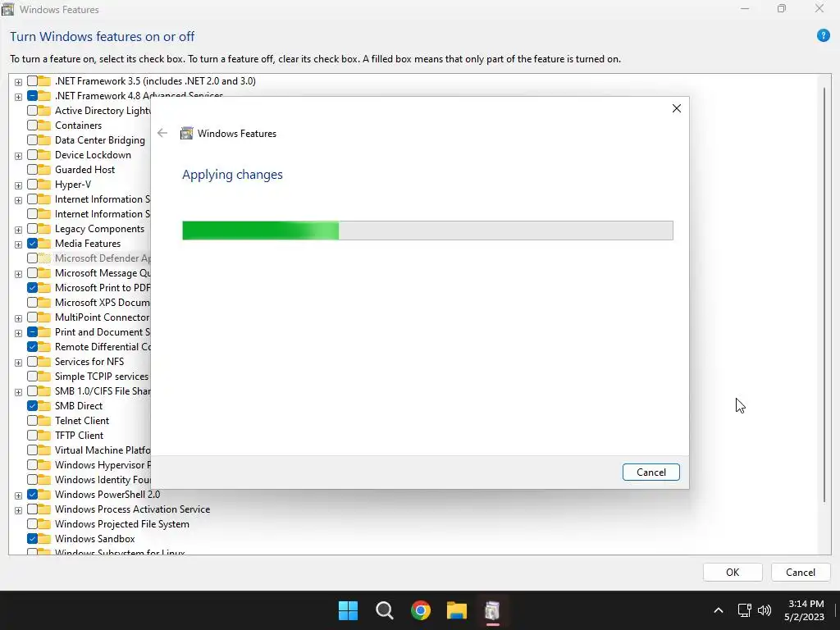Show hidden system tray icons

click(719, 610)
